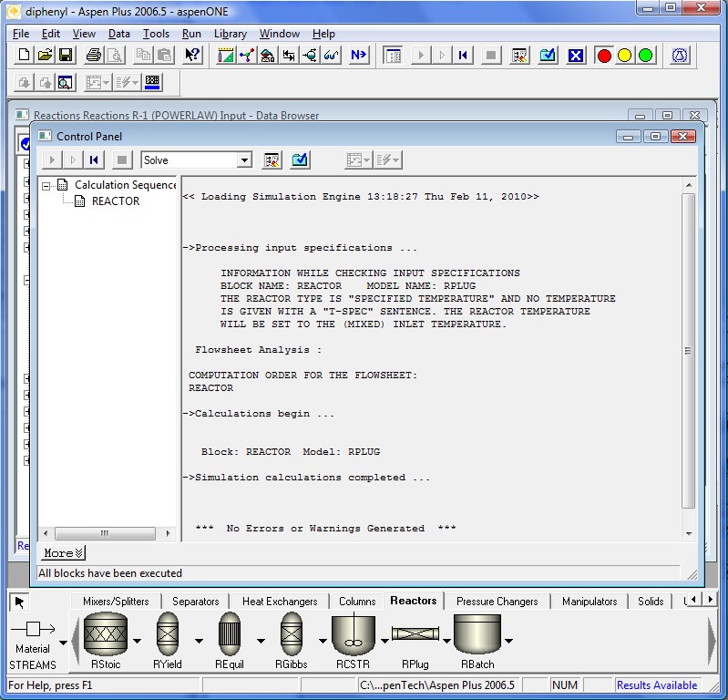Select the REACTOR block in Calculation Sequence

[x=116, y=201]
